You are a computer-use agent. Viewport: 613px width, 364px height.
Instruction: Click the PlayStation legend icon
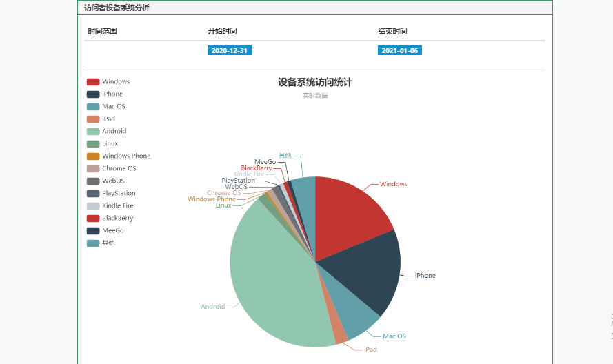(x=93, y=193)
